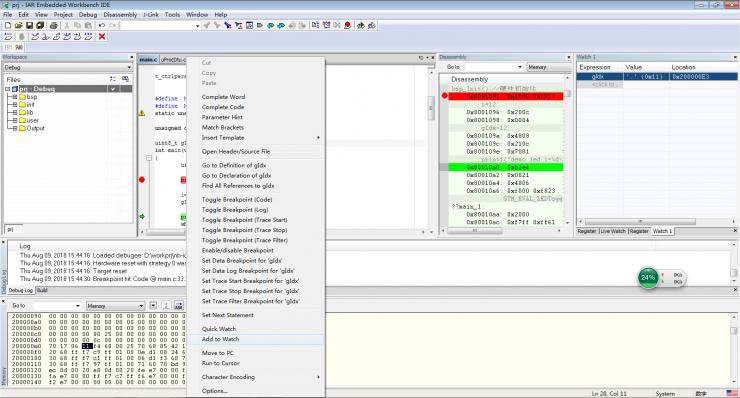Choose Go to Definition of gldx
The width and height of the screenshot is (740, 398).
tap(256, 165)
